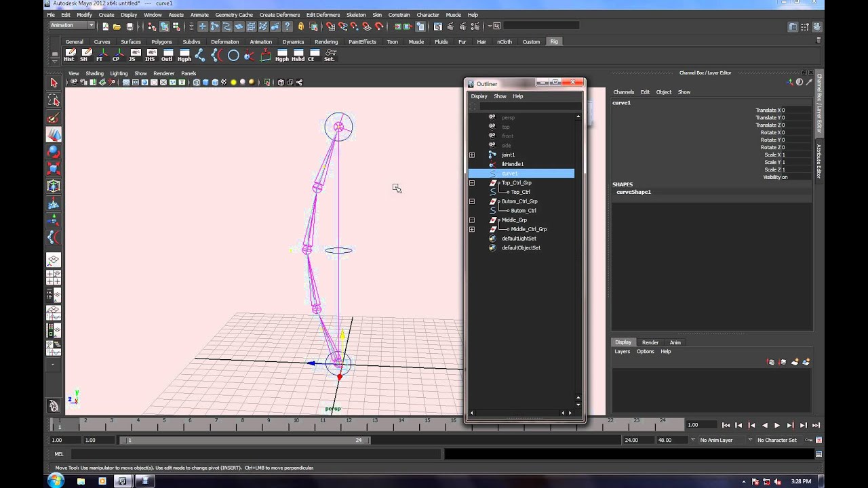Switch to the Anim layer tab
The width and height of the screenshot is (868, 488).
675,342
